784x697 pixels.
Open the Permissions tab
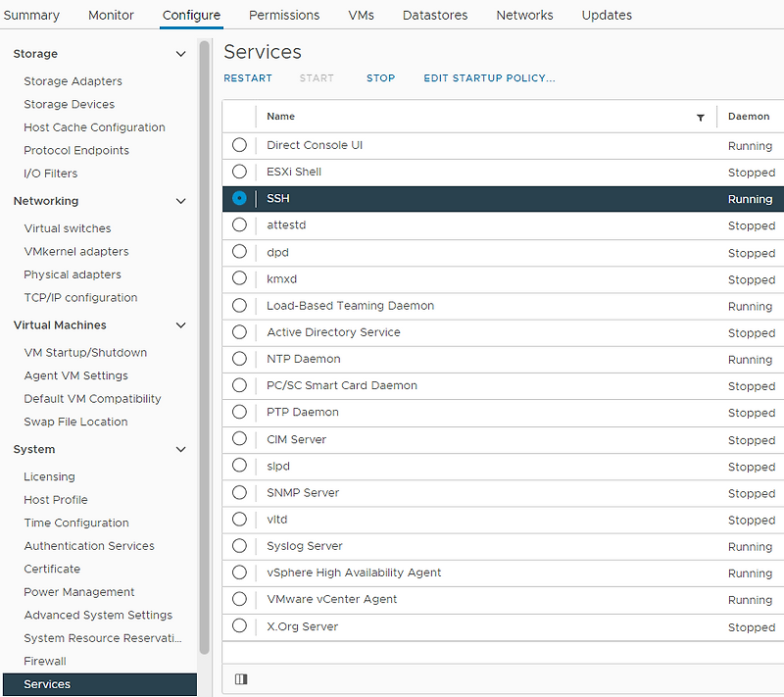pyautogui.click(x=284, y=15)
